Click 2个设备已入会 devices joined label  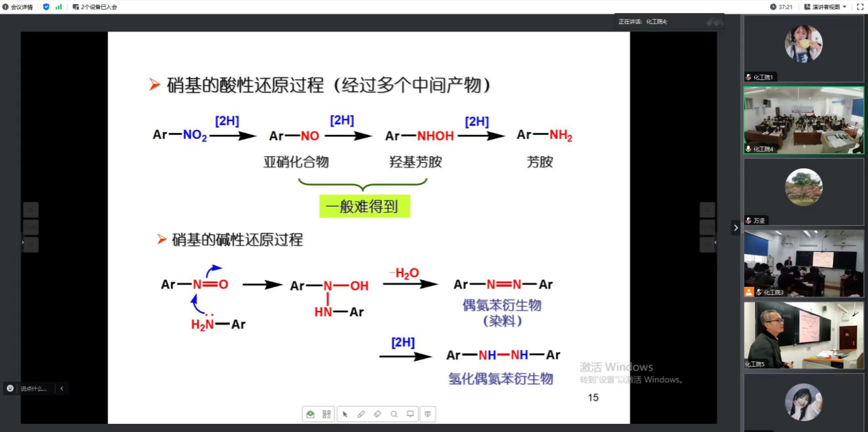(x=94, y=7)
